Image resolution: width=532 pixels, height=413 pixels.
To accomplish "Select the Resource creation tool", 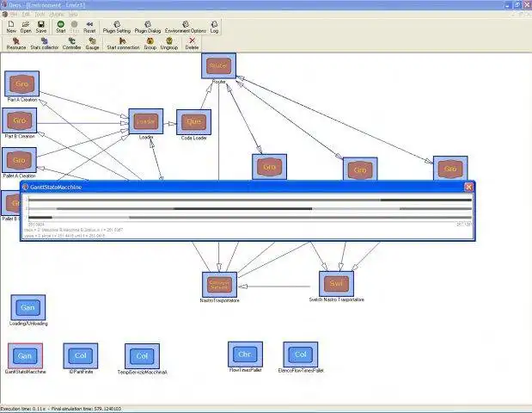I will [x=16, y=44].
